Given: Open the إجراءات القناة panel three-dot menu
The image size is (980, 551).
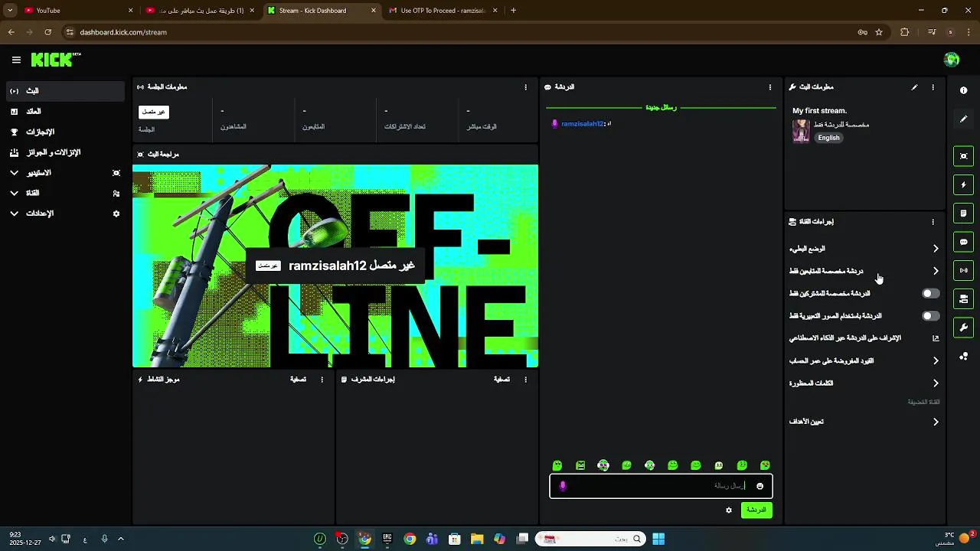Looking at the screenshot, I should 933,222.
